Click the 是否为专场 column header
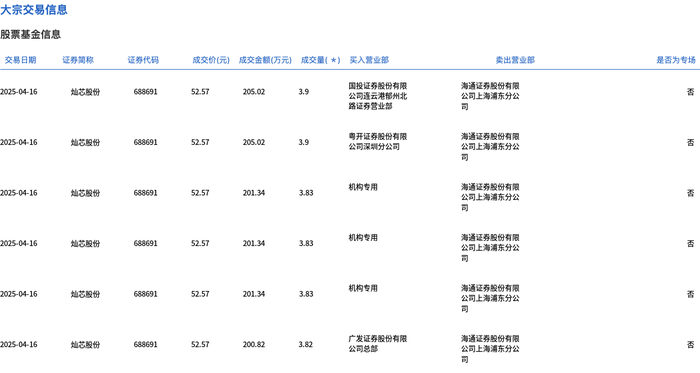 pos(675,60)
